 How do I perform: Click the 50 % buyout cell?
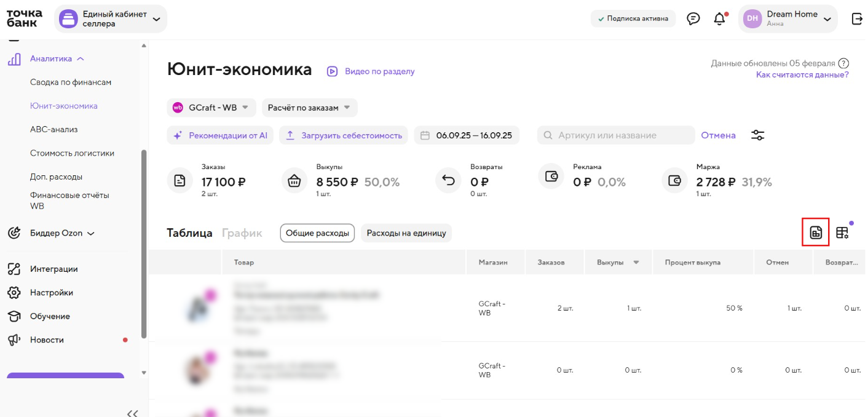pyautogui.click(x=734, y=308)
